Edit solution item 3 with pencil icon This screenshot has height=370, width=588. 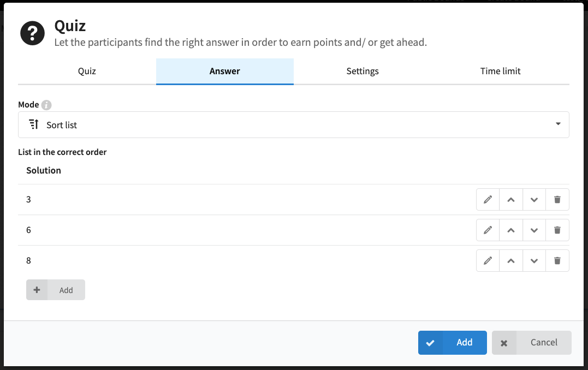488,199
